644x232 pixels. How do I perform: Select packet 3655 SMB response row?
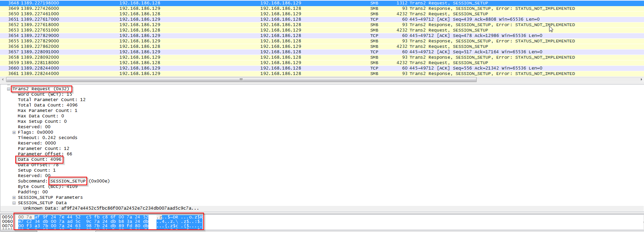click(x=322, y=41)
